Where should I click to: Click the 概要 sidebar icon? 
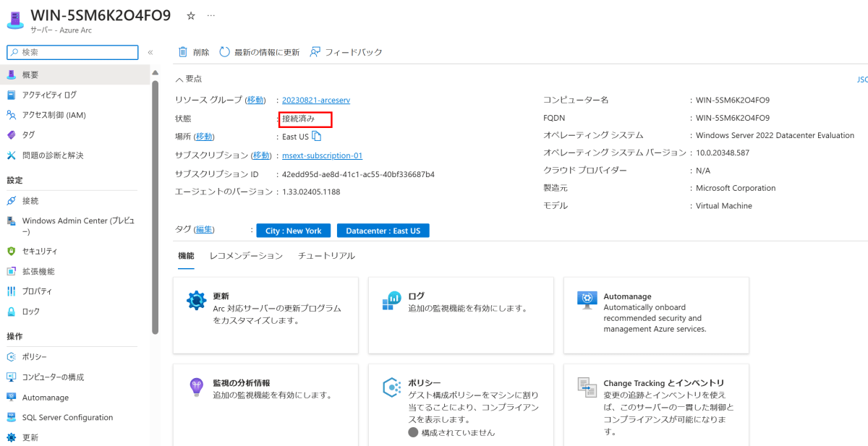coord(11,74)
